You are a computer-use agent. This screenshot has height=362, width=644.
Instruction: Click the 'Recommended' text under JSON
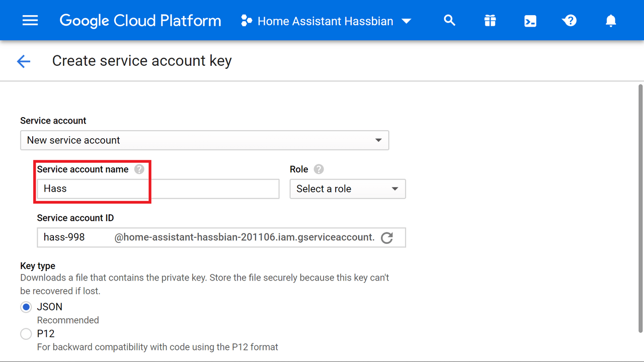[x=68, y=320]
